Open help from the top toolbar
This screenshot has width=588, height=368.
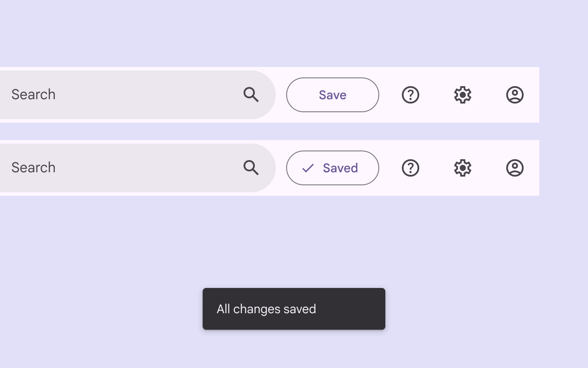[410, 95]
